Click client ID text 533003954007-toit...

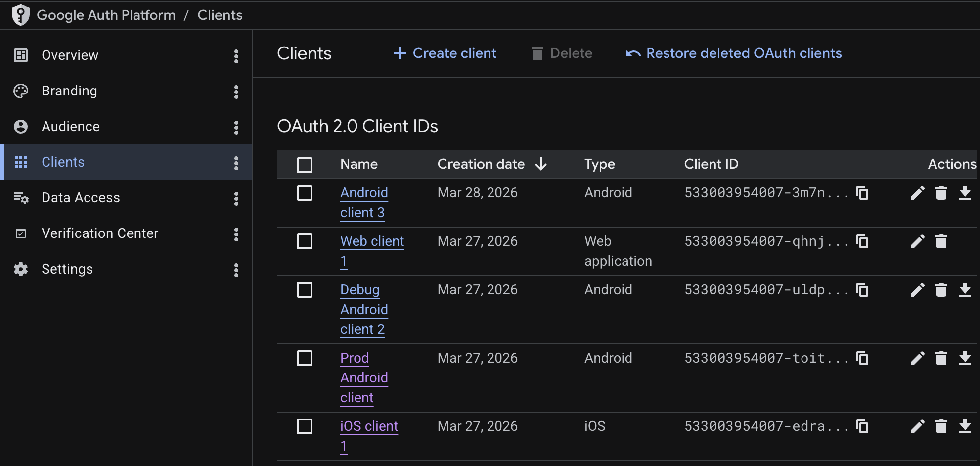click(766, 358)
